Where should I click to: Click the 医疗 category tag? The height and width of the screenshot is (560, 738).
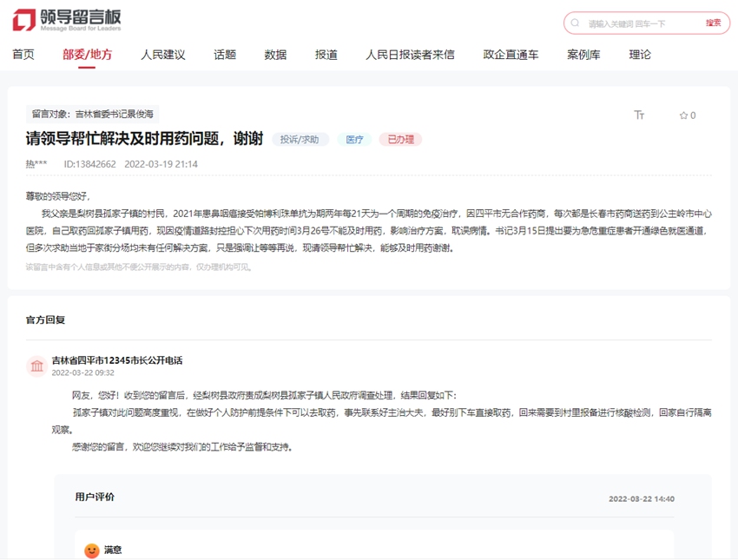pos(354,139)
